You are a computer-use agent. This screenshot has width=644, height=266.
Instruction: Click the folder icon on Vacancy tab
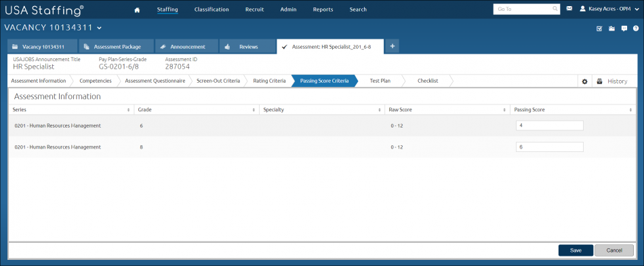coord(15,47)
